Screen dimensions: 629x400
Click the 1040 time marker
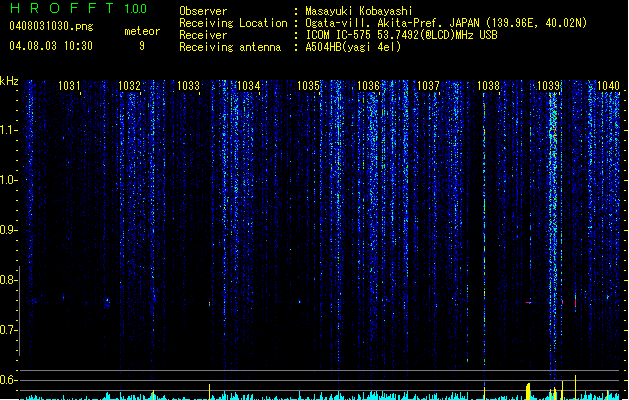[608, 86]
